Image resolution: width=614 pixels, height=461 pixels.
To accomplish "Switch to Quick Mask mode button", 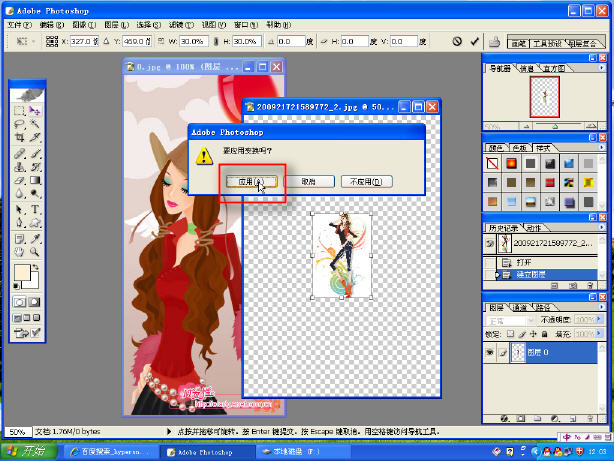I will [x=34, y=302].
